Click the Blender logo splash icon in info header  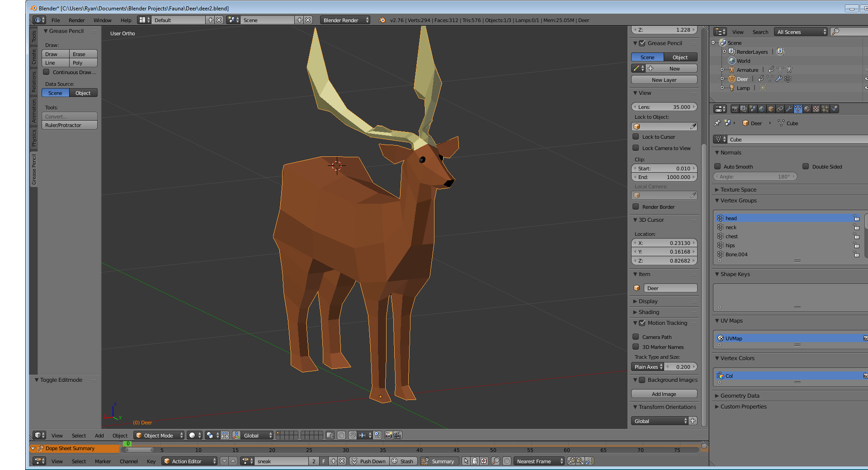[382, 20]
